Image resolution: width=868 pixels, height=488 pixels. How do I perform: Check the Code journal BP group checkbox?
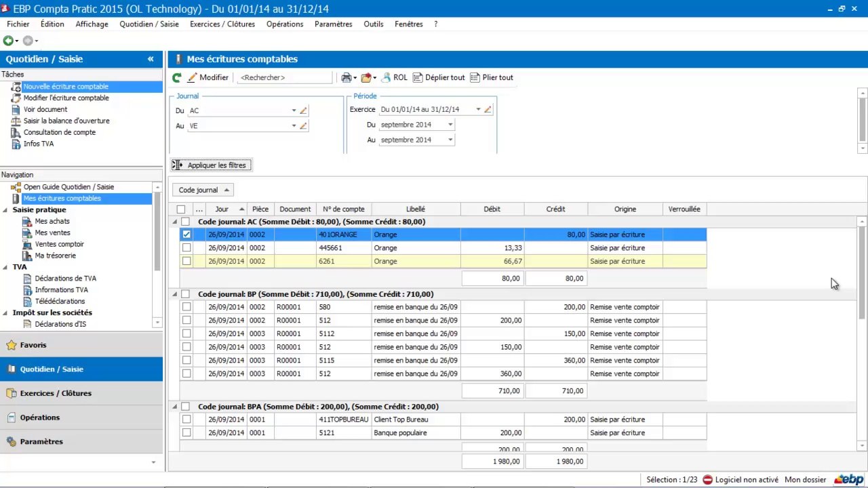185,294
